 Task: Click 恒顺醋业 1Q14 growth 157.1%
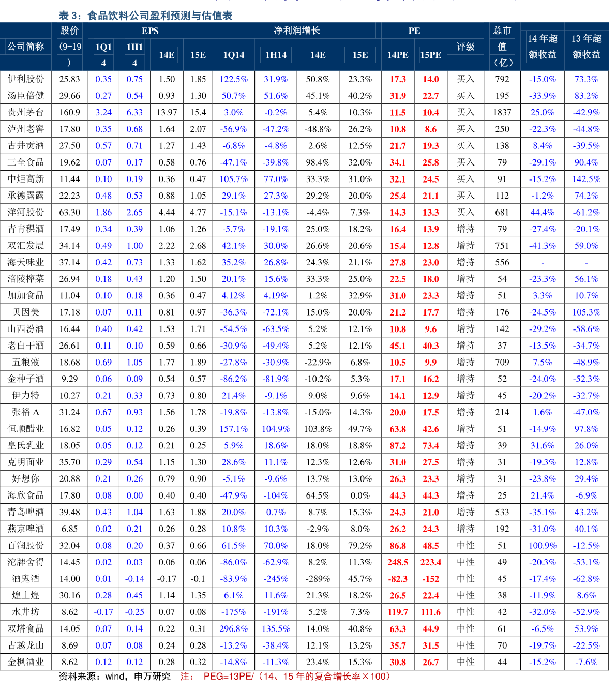click(x=234, y=429)
